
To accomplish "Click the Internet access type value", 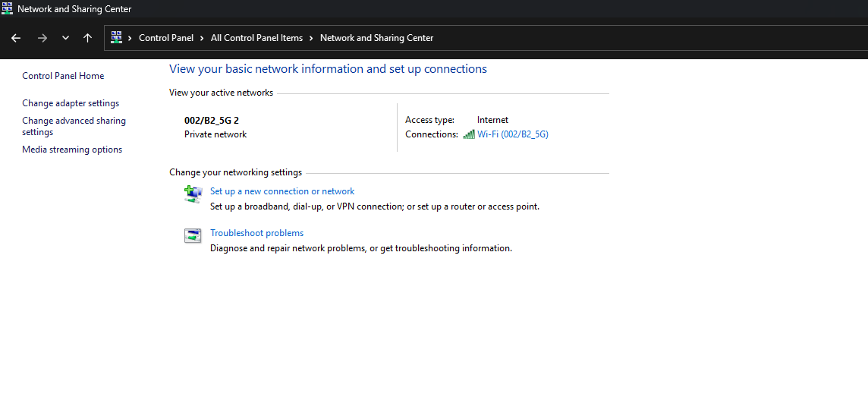I will click(x=492, y=120).
